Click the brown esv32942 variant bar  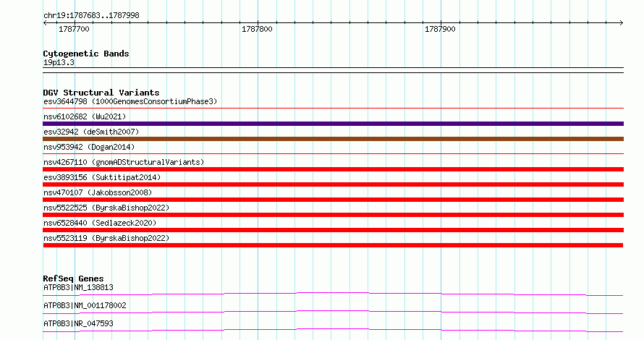[333, 139]
